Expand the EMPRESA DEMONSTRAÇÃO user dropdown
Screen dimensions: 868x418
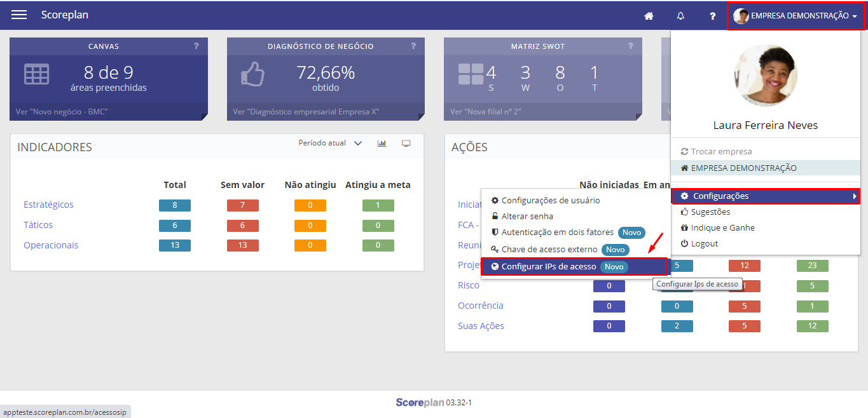pos(796,16)
